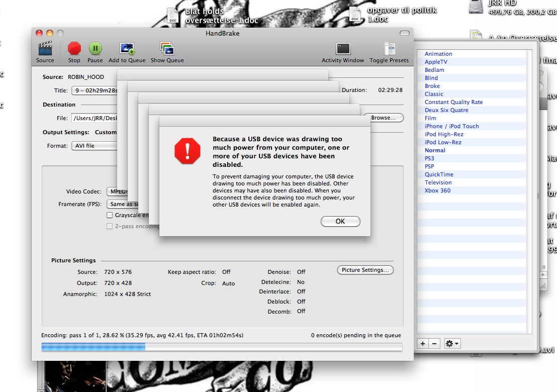Click the source name ROBIN_HOOD

point(86,77)
